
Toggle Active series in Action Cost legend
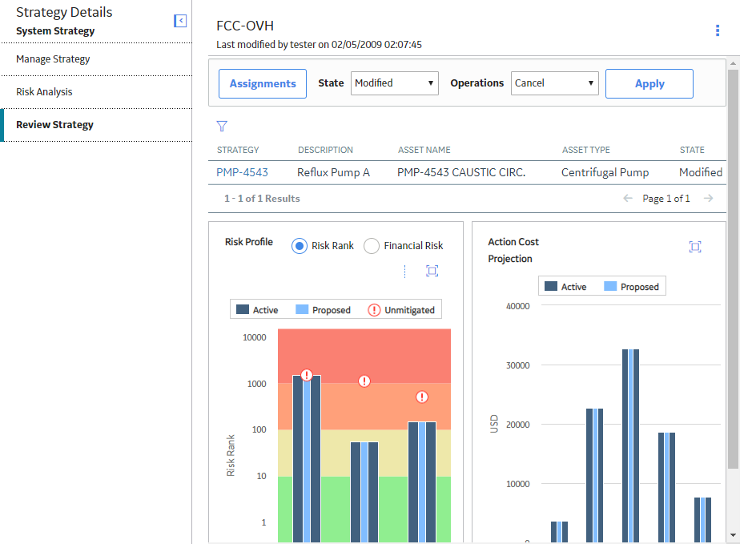point(565,287)
